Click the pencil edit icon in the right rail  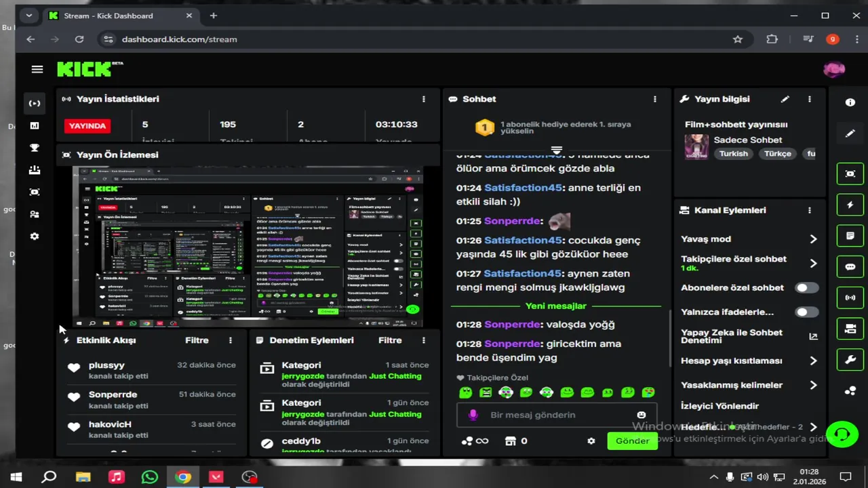tap(850, 134)
